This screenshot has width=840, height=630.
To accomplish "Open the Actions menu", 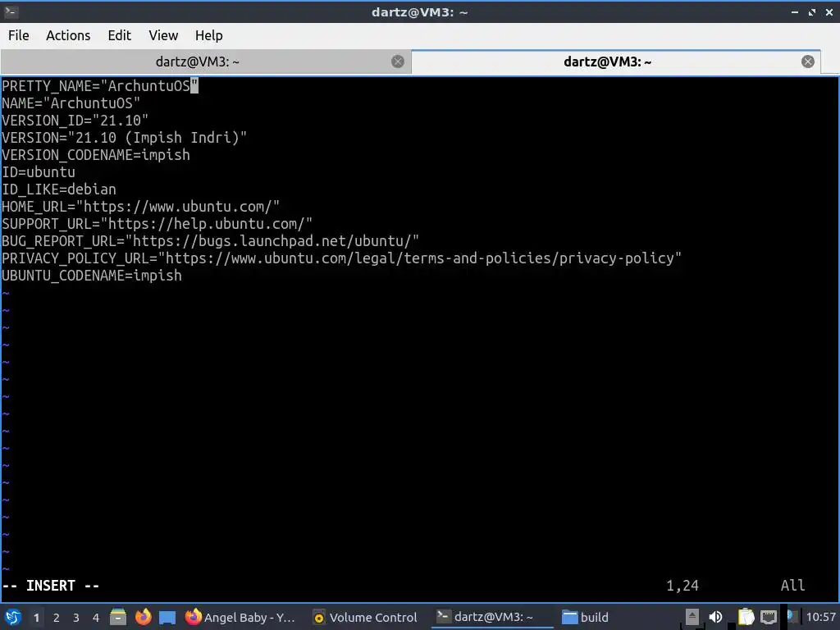I will pyautogui.click(x=68, y=35).
